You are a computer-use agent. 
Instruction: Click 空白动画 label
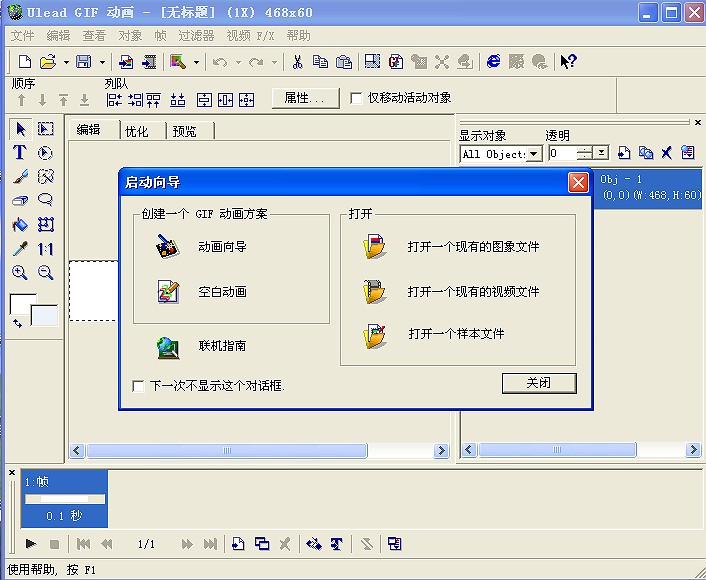(x=222, y=291)
